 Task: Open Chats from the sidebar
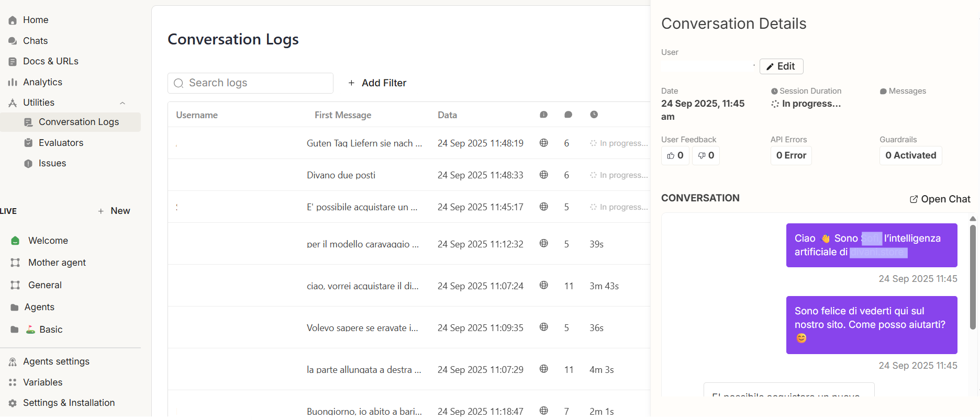click(x=35, y=41)
